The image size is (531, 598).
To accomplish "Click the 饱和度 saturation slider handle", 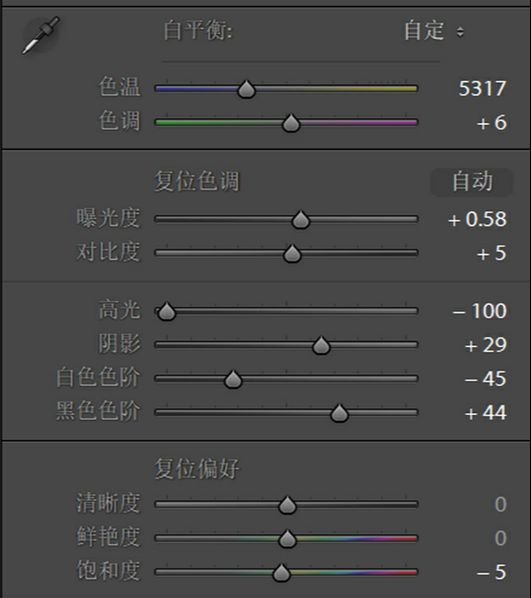I will [282, 572].
